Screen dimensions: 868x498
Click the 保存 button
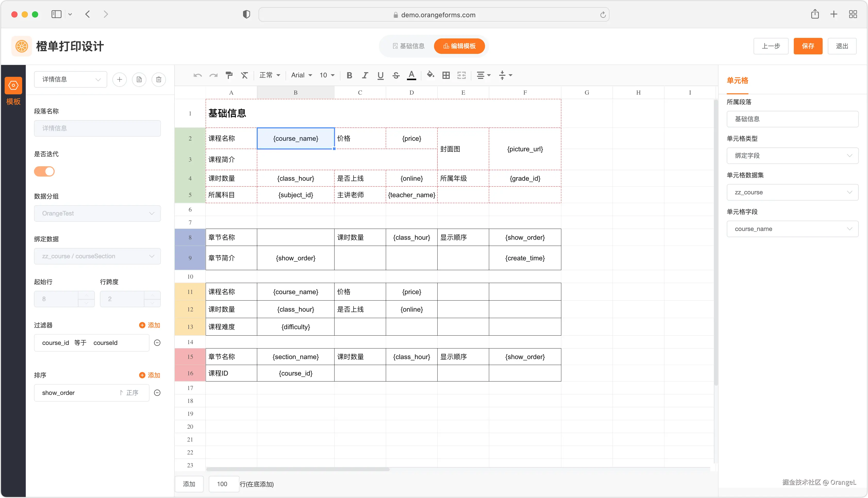[x=807, y=46]
